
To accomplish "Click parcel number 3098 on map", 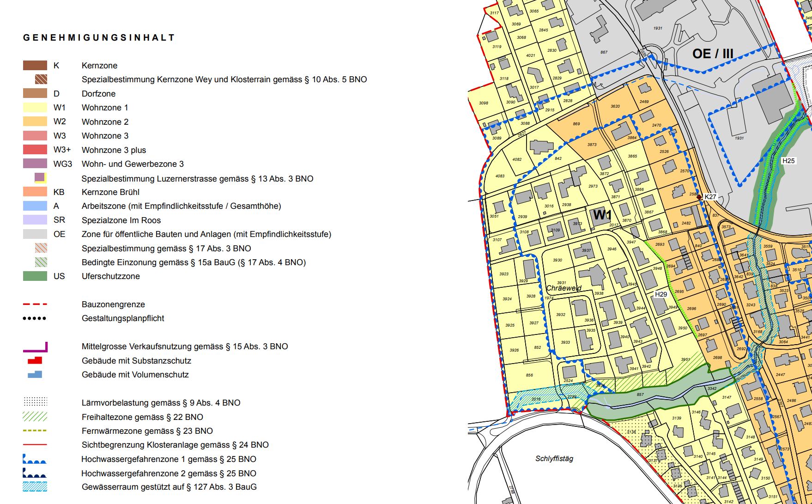I will pos(484,103).
